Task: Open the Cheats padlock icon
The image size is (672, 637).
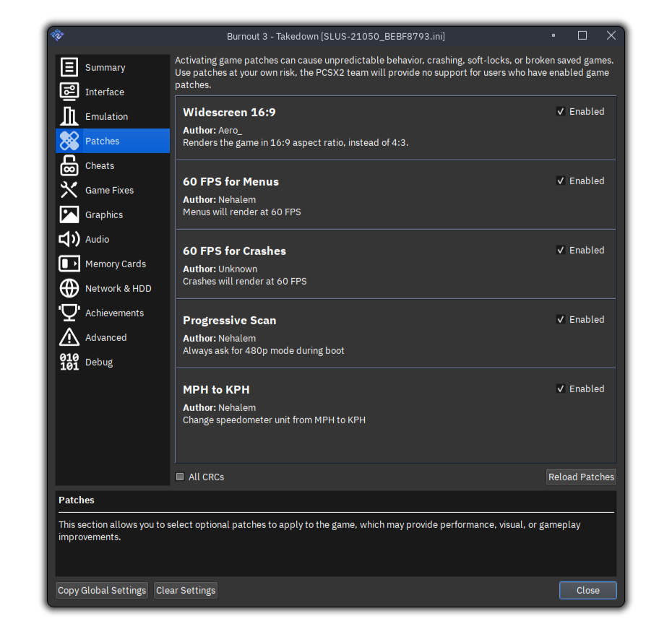Action: pos(69,165)
